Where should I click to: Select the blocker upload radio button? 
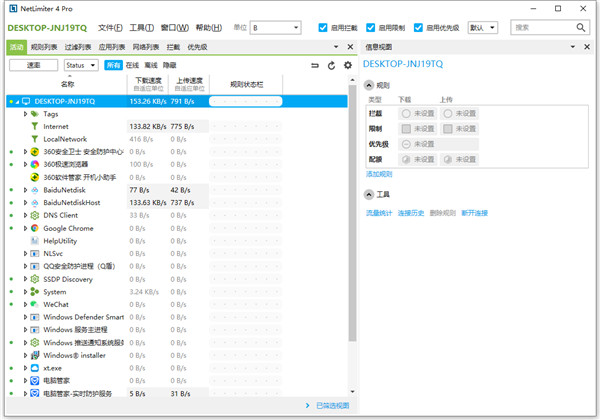(x=448, y=113)
